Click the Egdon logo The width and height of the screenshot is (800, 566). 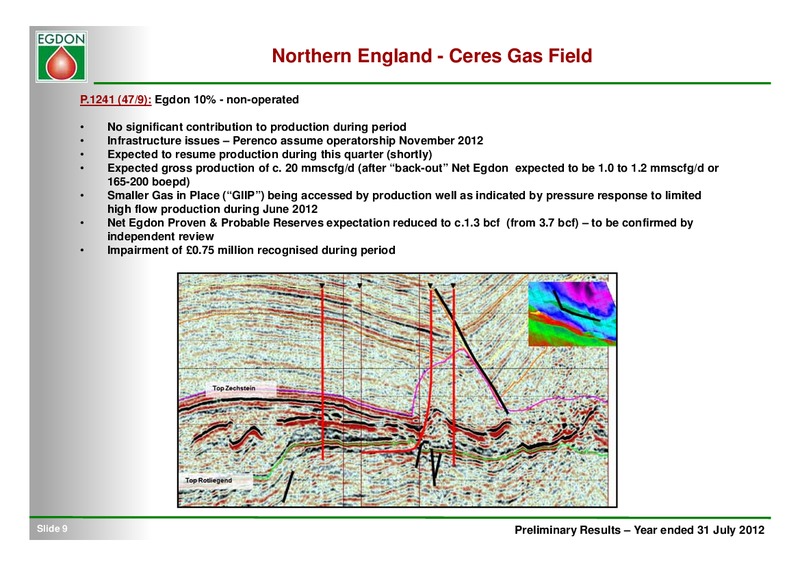click(x=61, y=56)
